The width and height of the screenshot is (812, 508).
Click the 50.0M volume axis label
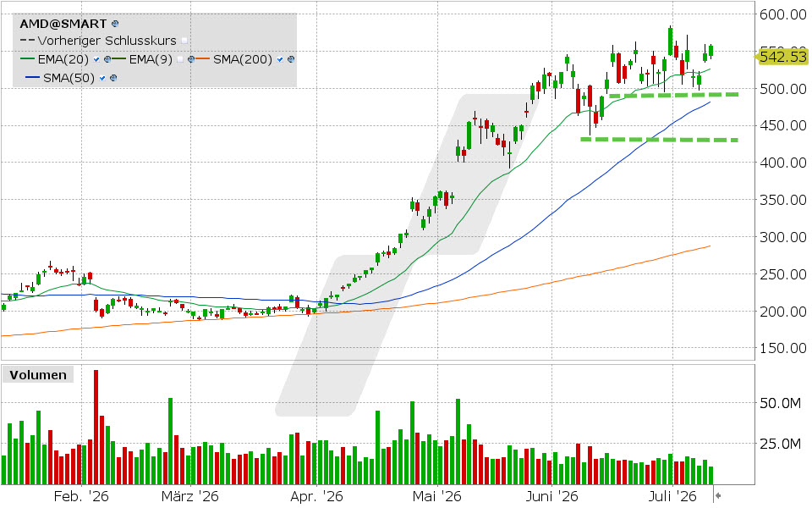point(780,403)
